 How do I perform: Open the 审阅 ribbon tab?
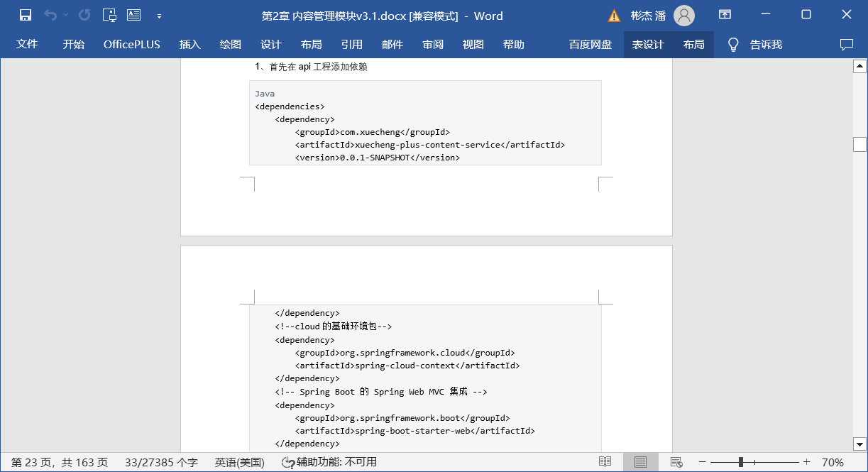[x=433, y=44]
